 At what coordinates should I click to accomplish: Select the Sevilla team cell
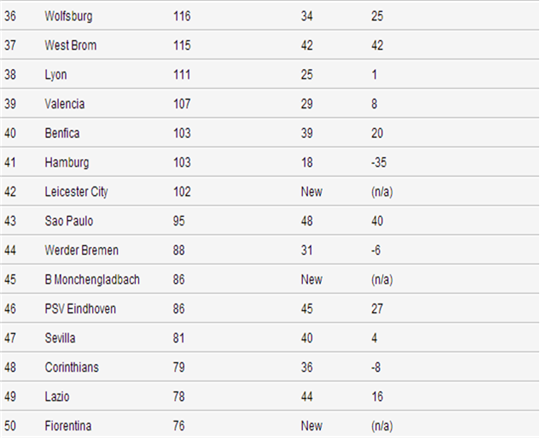[60, 338]
